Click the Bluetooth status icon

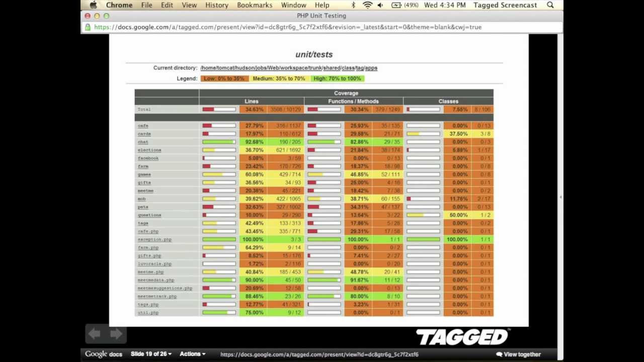[x=353, y=5]
